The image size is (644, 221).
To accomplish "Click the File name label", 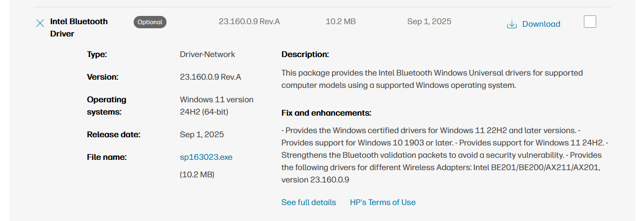I will click(106, 157).
